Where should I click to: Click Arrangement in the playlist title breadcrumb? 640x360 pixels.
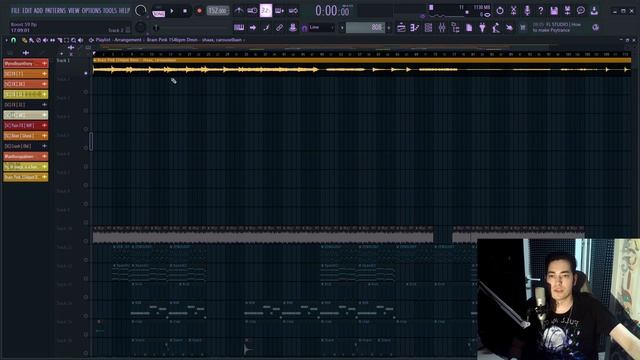pos(128,40)
